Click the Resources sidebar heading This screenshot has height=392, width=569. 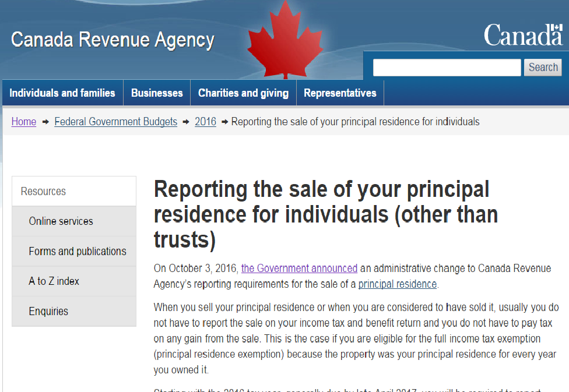point(74,191)
